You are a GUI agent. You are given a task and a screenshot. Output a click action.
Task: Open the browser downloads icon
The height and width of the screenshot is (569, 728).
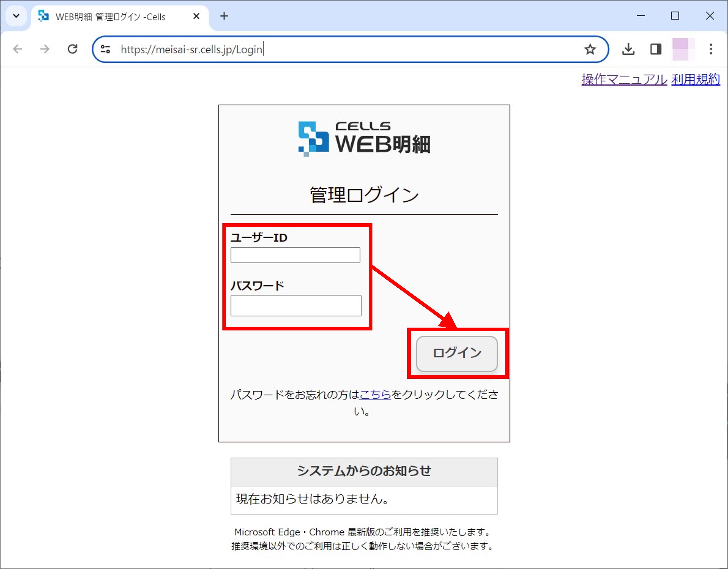[628, 49]
